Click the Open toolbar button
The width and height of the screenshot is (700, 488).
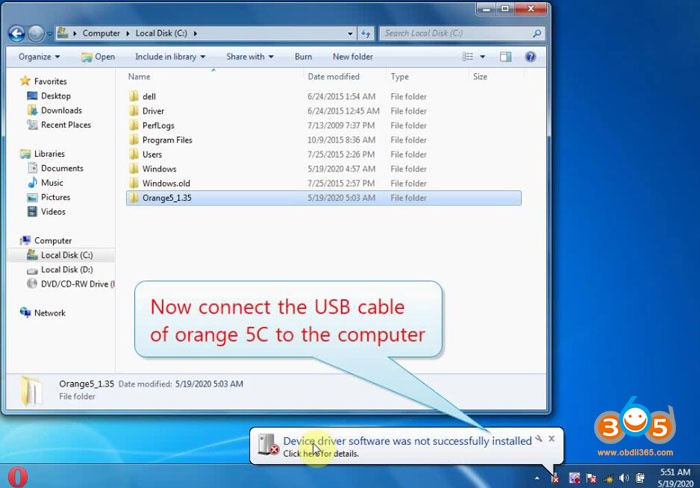(98, 57)
